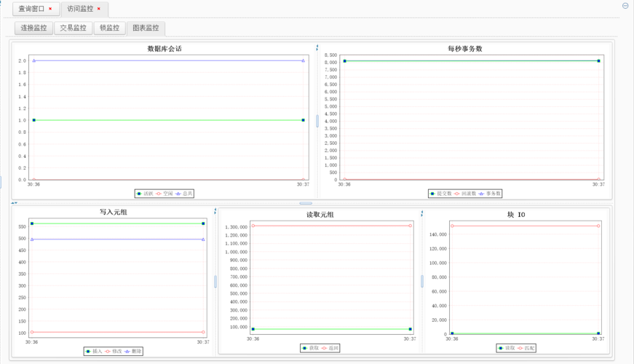This screenshot has height=364, width=634.
Task: Click the 550 y-axis label in 写入元组 chart
Action: click(23, 227)
